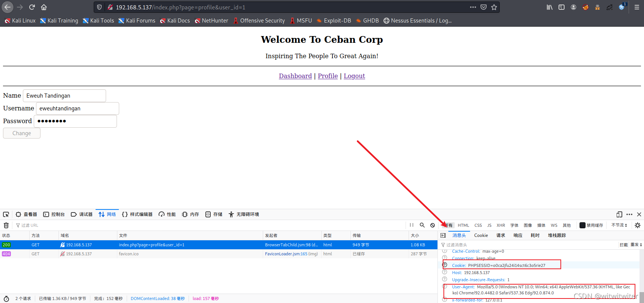Sort by the 状态 status column header
Viewport: 644px width, 303px height.
pyautogui.click(x=15, y=235)
